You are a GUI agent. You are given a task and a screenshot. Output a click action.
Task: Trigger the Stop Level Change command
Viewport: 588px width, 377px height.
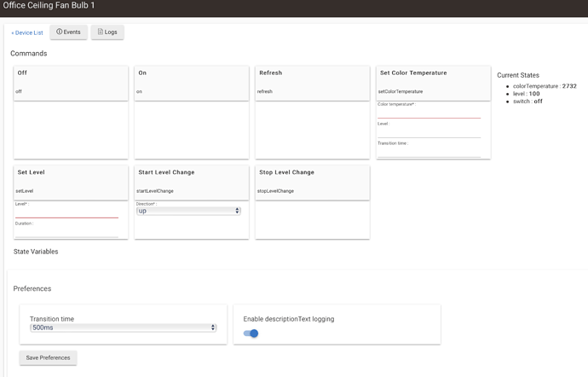pyautogui.click(x=312, y=181)
